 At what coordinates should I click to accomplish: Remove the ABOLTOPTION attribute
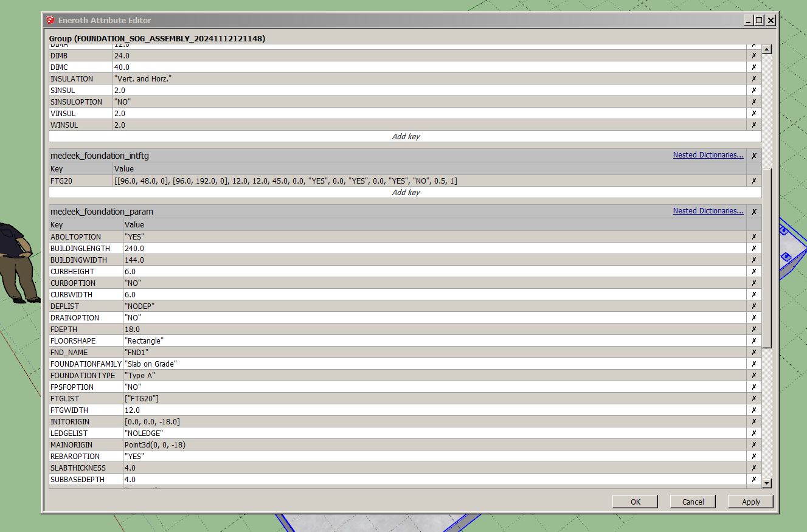pos(753,237)
